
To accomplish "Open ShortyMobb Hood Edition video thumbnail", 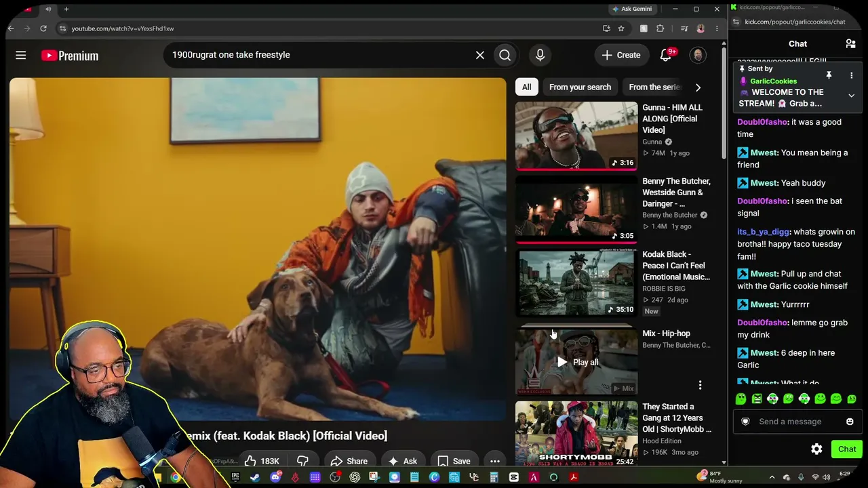I will (x=576, y=434).
